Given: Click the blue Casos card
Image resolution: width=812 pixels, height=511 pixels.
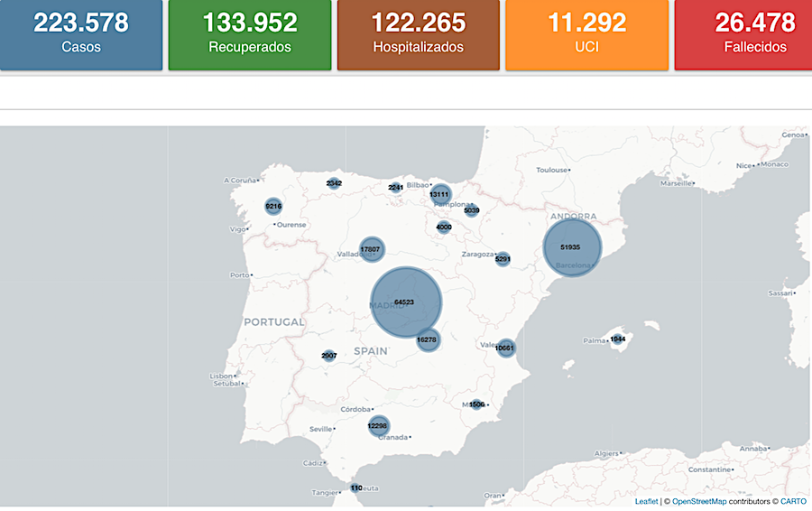Looking at the screenshot, I should point(81,34).
